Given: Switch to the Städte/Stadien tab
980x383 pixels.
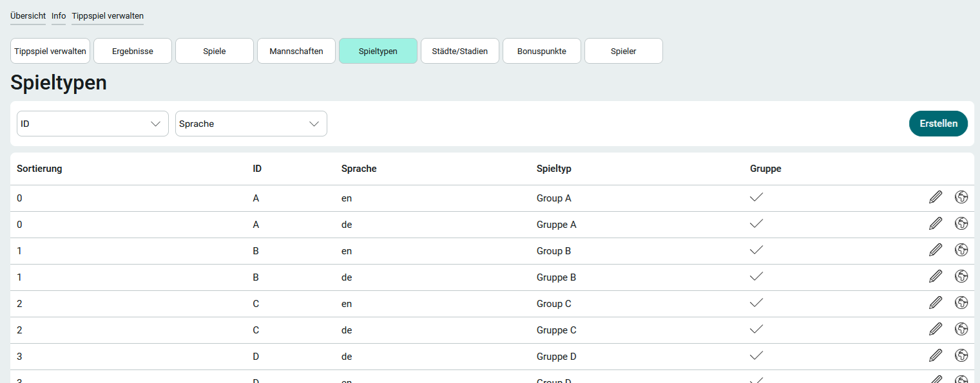Looking at the screenshot, I should tap(460, 51).
